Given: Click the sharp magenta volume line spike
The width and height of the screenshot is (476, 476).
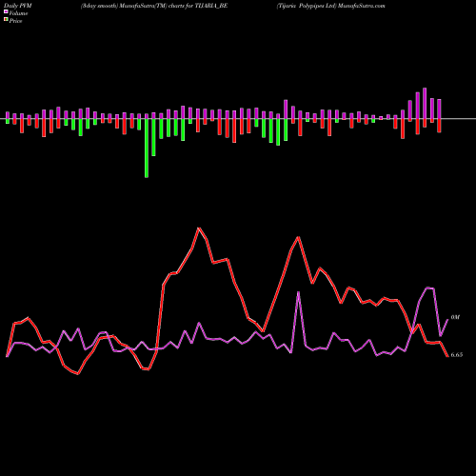Looking at the screenshot, I should point(298,292).
